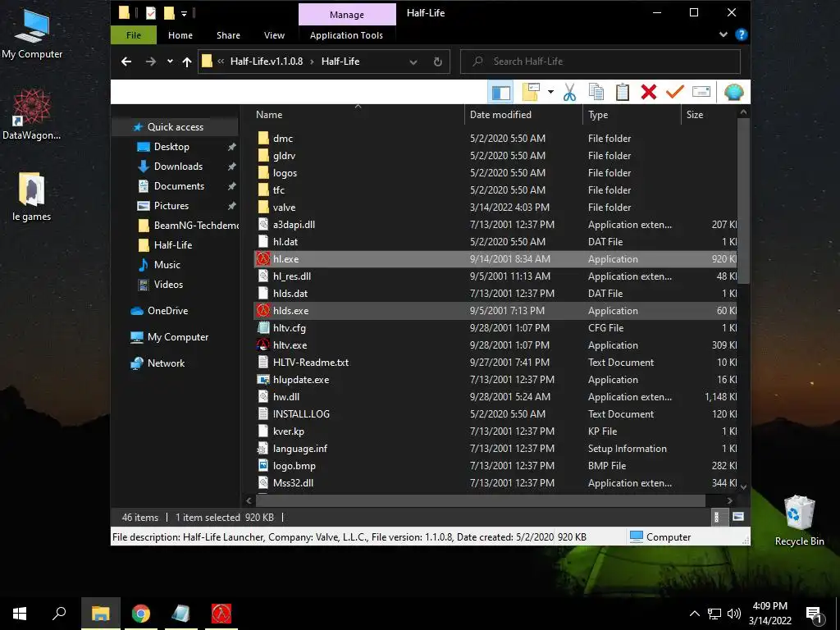Open the View ribbon tab
The width and height of the screenshot is (840, 630).
coord(274,35)
